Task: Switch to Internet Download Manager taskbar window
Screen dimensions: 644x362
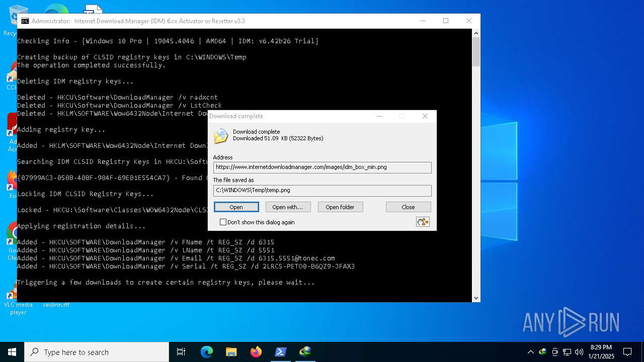Action: point(305,352)
